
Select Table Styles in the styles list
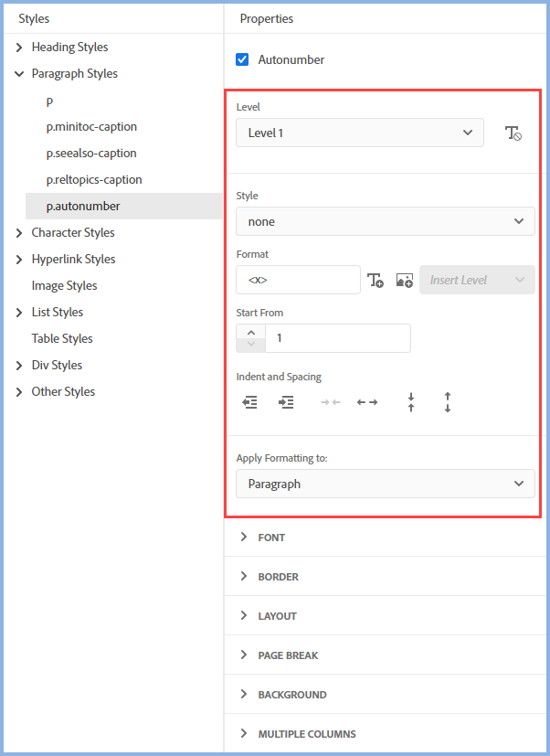pyautogui.click(x=62, y=338)
